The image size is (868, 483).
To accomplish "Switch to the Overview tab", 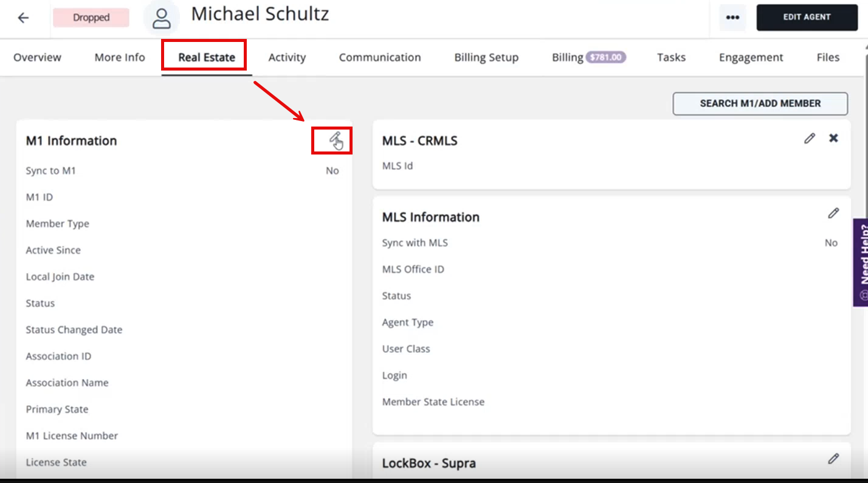I will tap(37, 57).
